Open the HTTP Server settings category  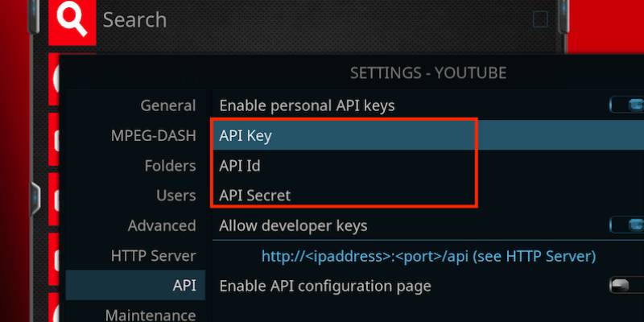(153, 256)
